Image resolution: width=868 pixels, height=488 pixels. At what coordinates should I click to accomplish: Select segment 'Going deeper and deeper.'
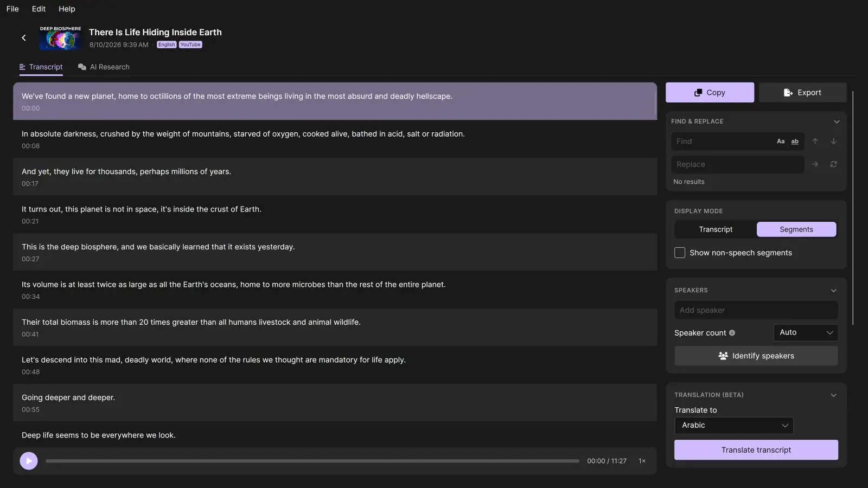tap(335, 403)
